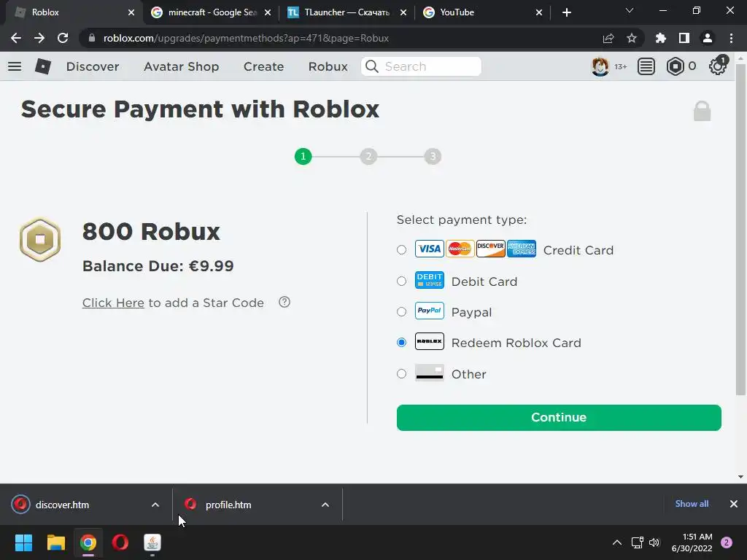The width and height of the screenshot is (747, 560).
Task: Click the Roblox gift card logo
Action: (429, 341)
